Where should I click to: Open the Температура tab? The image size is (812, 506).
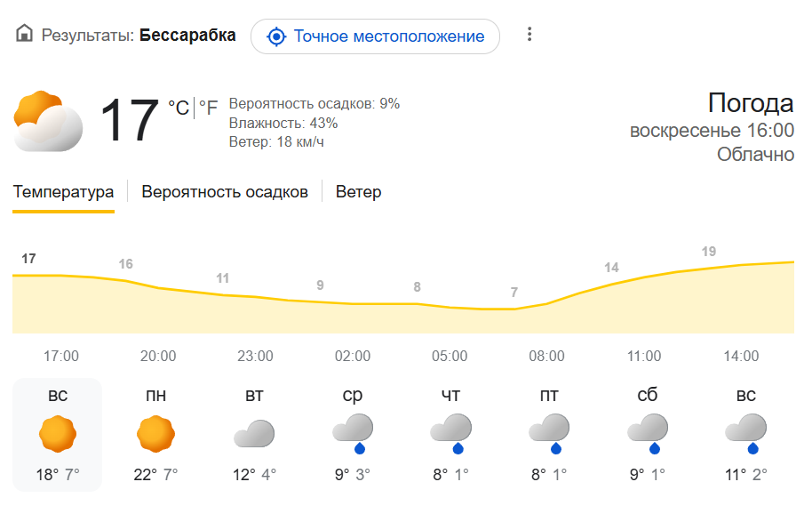pos(63,192)
